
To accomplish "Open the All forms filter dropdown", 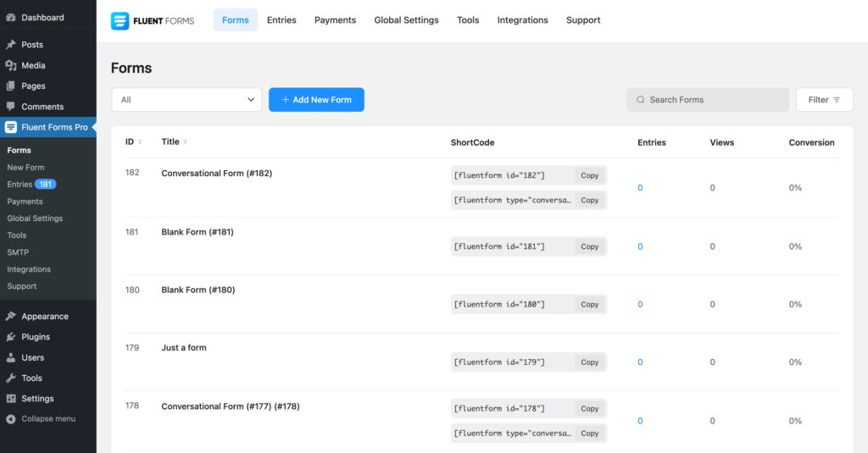I will [x=186, y=100].
